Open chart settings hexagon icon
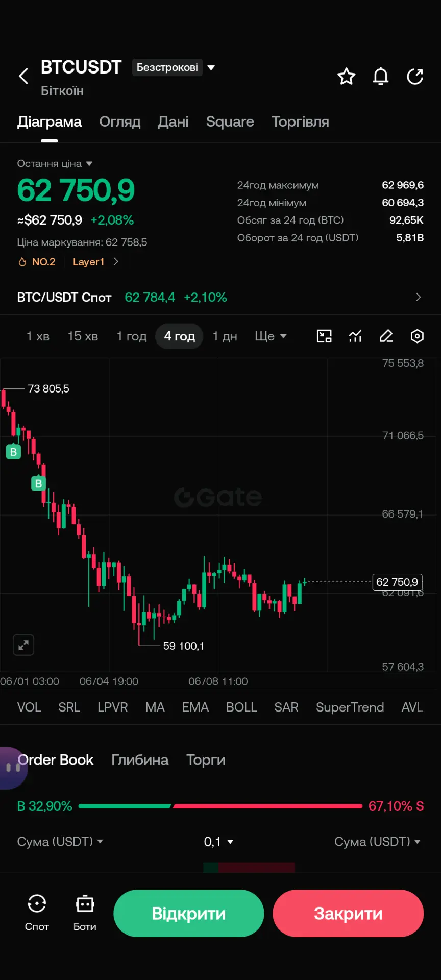The width and height of the screenshot is (441, 980). (418, 336)
